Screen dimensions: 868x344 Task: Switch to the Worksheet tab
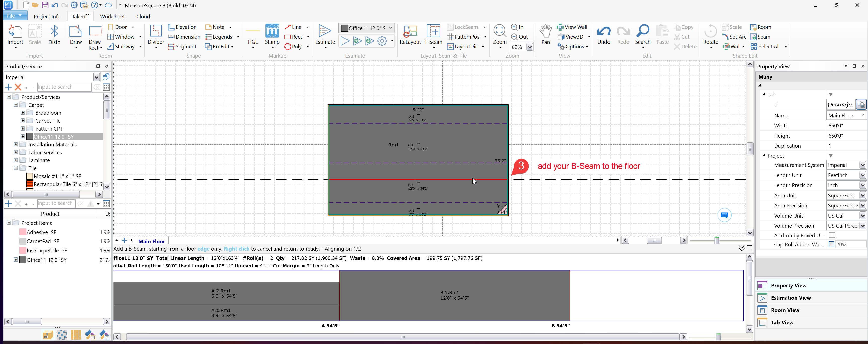[x=112, y=16]
